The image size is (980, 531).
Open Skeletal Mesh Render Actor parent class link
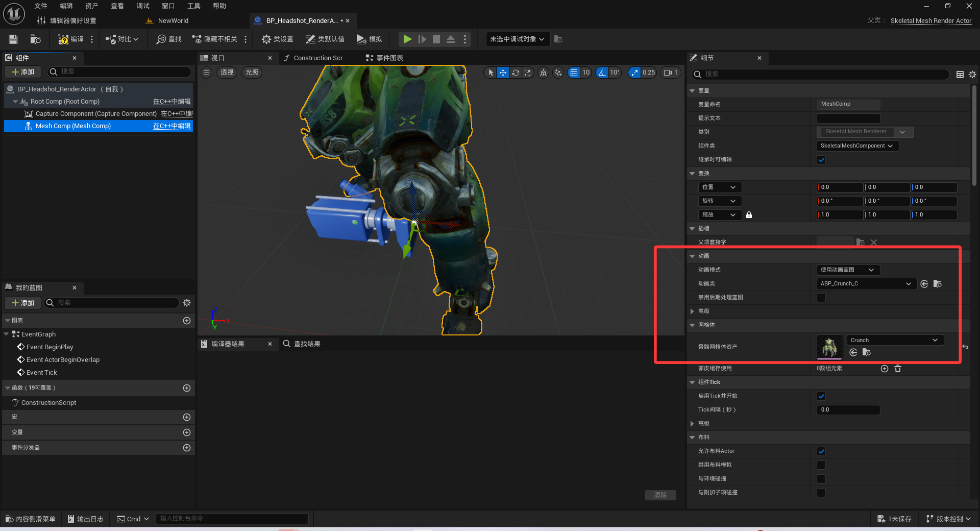click(x=931, y=21)
